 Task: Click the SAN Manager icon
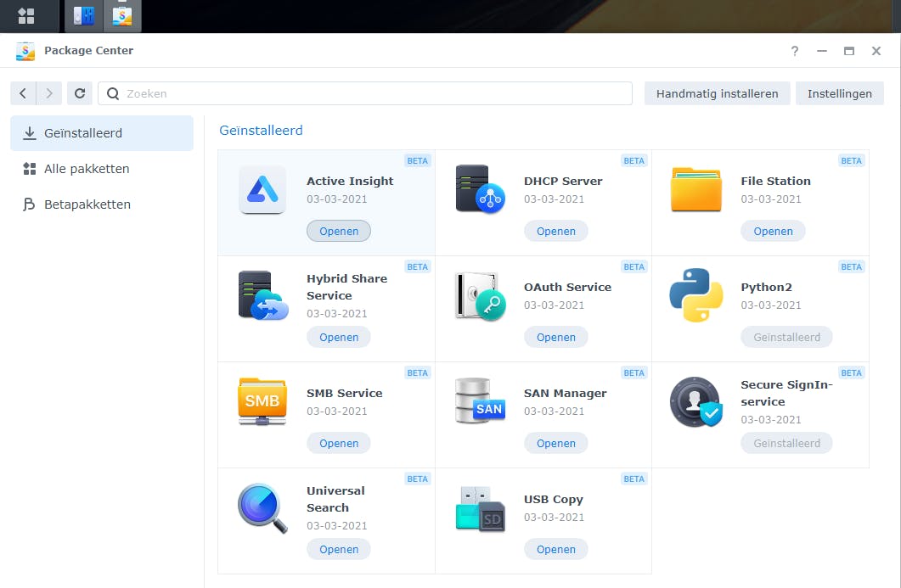pyautogui.click(x=480, y=400)
